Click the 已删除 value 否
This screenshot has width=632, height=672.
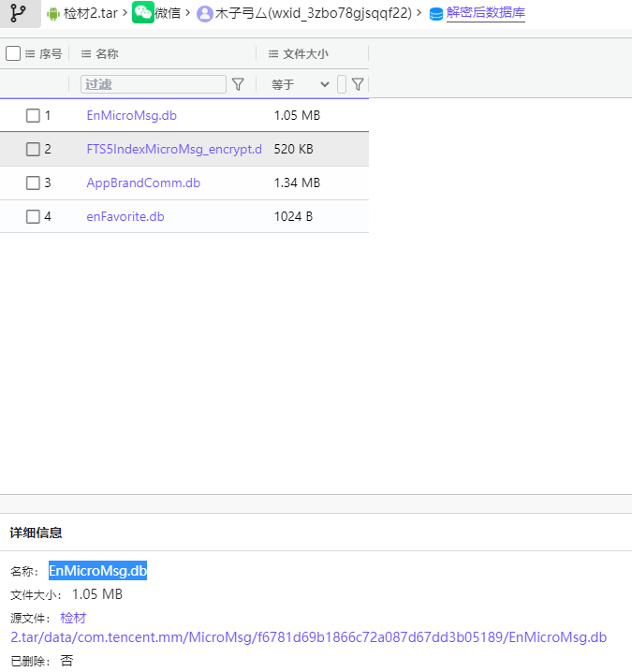point(66,661)
